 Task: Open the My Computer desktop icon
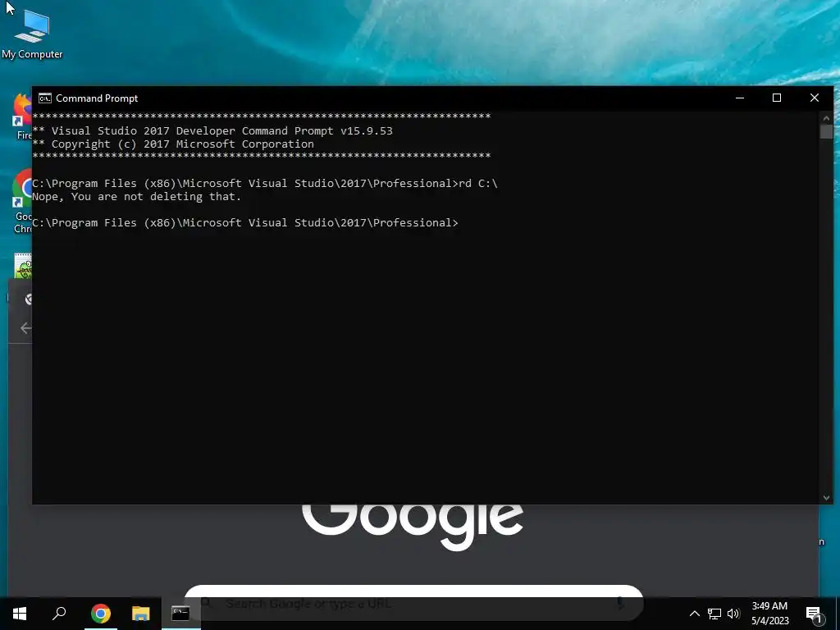(x=32, y=34)
